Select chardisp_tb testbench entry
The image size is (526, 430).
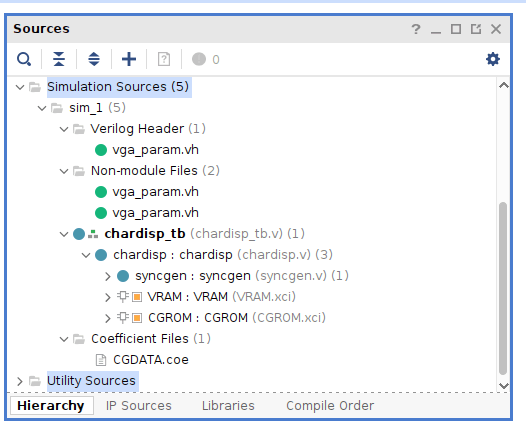click(x=145, y=234)
